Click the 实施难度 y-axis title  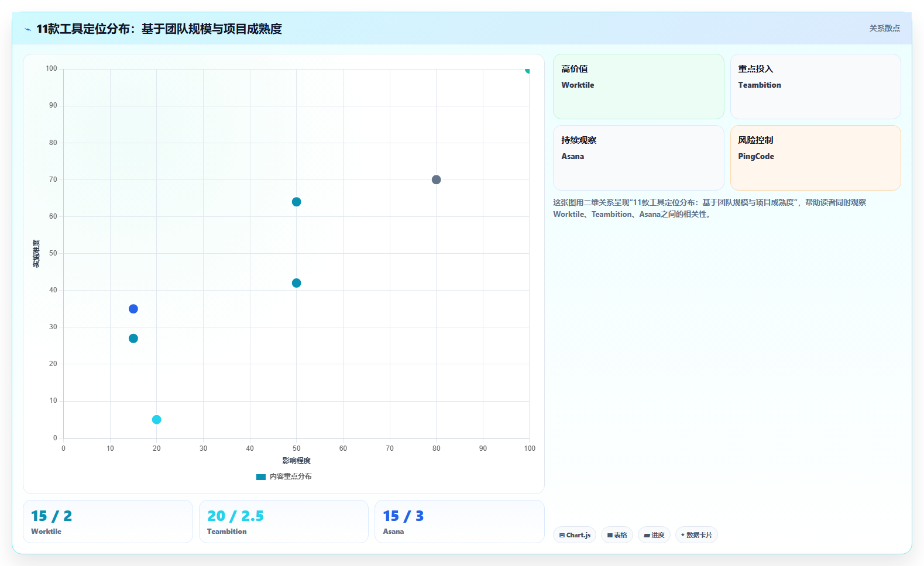(36, 253)
